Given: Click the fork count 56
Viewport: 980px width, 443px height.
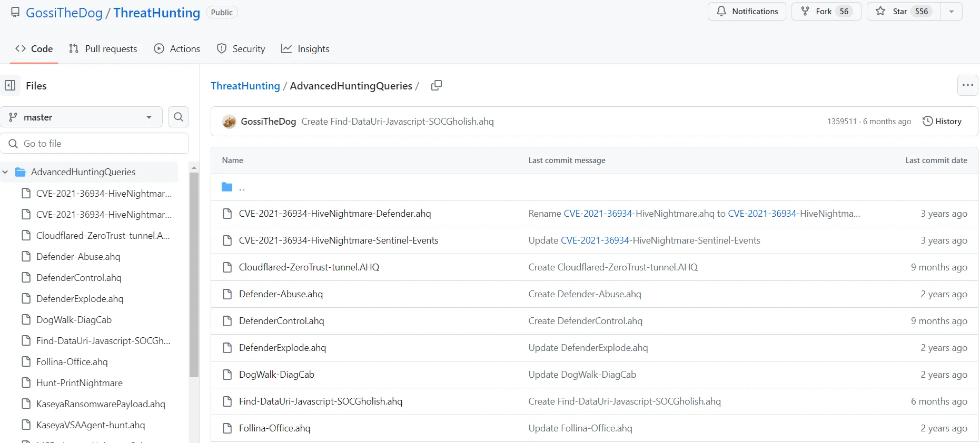Looking at the screenshot, I should pos(844,12).
